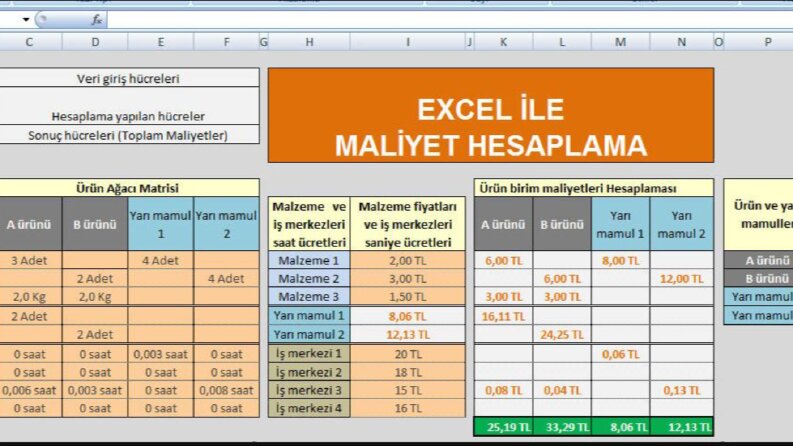Click the '0,006 saat' cell
Screen dimensions: 793x446
[x=29, y=390]
